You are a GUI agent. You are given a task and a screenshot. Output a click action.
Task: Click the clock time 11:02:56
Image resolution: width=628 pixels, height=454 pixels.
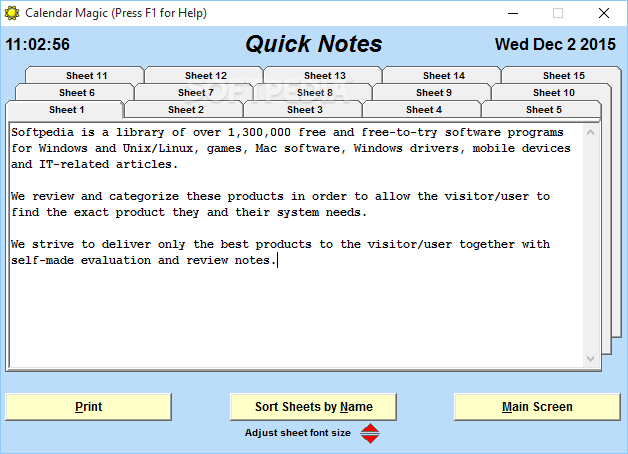(38, 44)
